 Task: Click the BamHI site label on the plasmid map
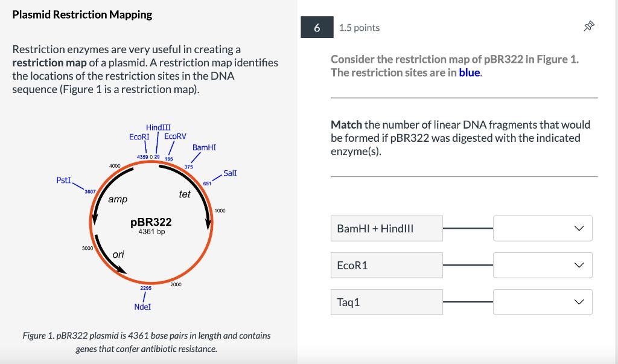tap(203, 147)
